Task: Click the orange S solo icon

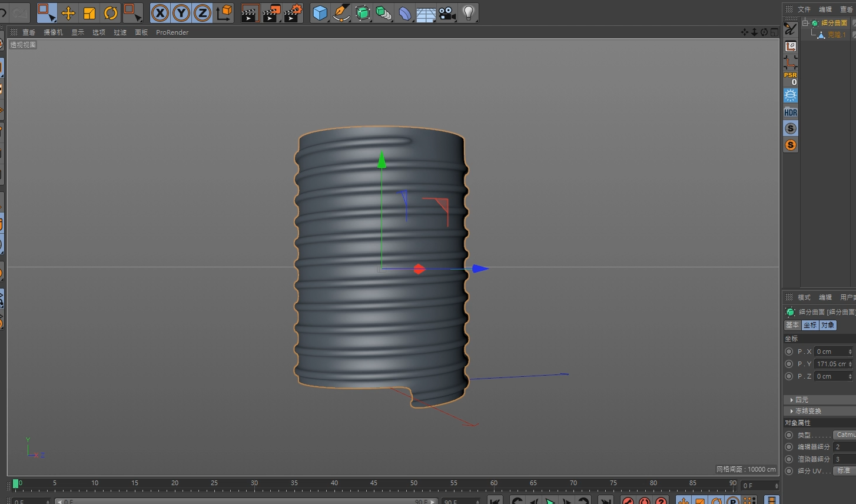Action: (791, 145)
